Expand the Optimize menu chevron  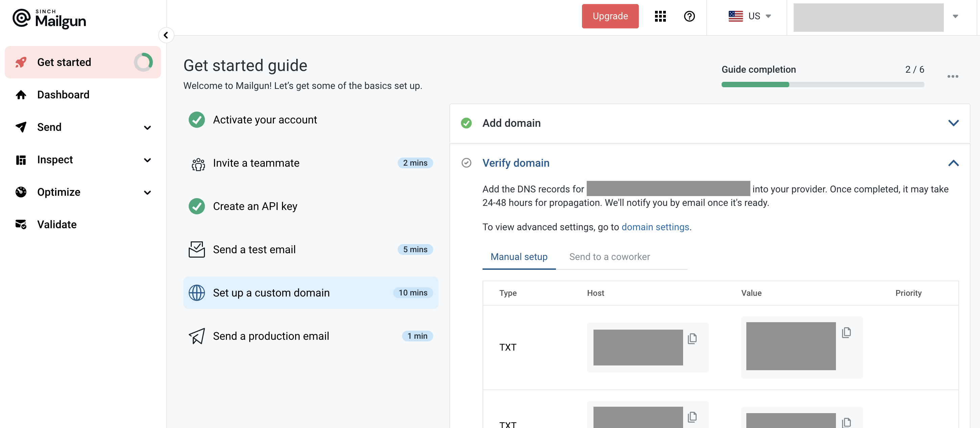[x=147, y=192]
